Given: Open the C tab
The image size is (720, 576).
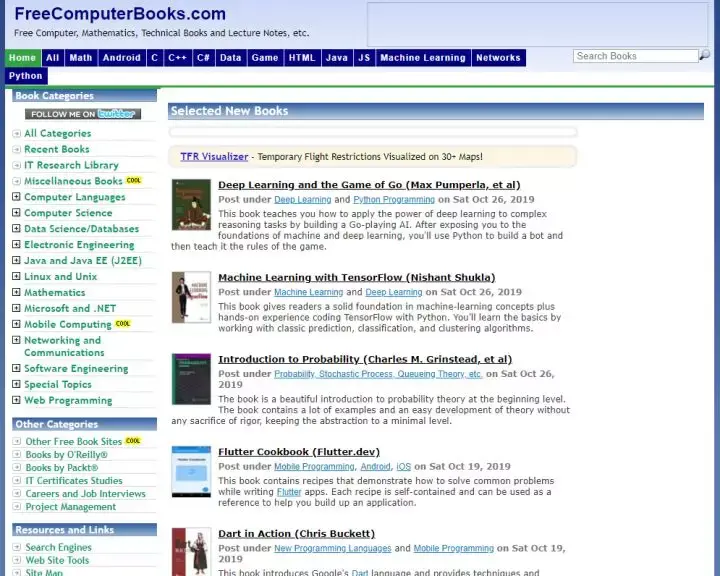Looking at the screenshot, I should 155,57.
